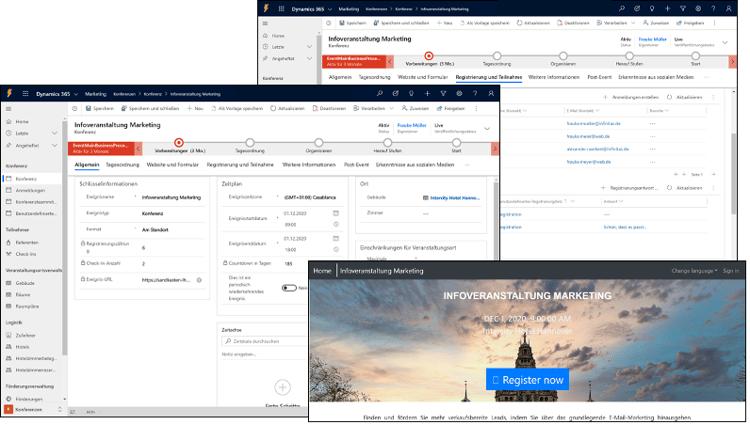Click Deaktivieren in front window command bar
This screenshot has width=750, height=425.
(x=329, y=109)
